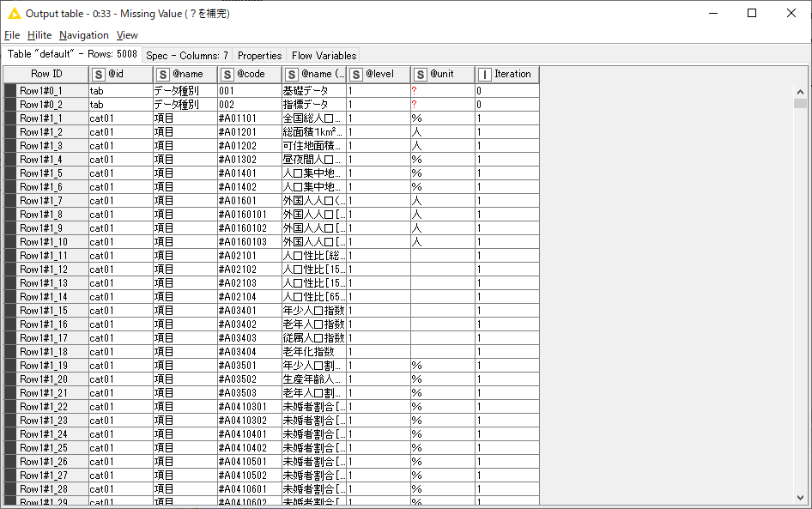Click the tab id cell in Row1#0_1
Image resolution: width=812 pixels, height=509 pixels.
[121, 91]
